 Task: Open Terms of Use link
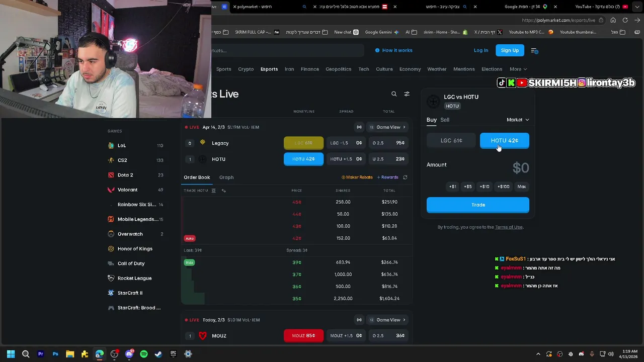pos(509,227)
